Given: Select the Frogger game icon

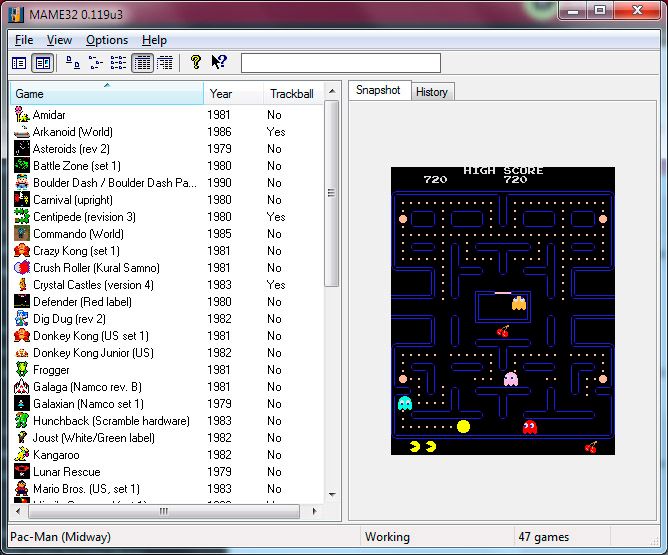Looking at the screenshot, I should (x=22, y=370).
